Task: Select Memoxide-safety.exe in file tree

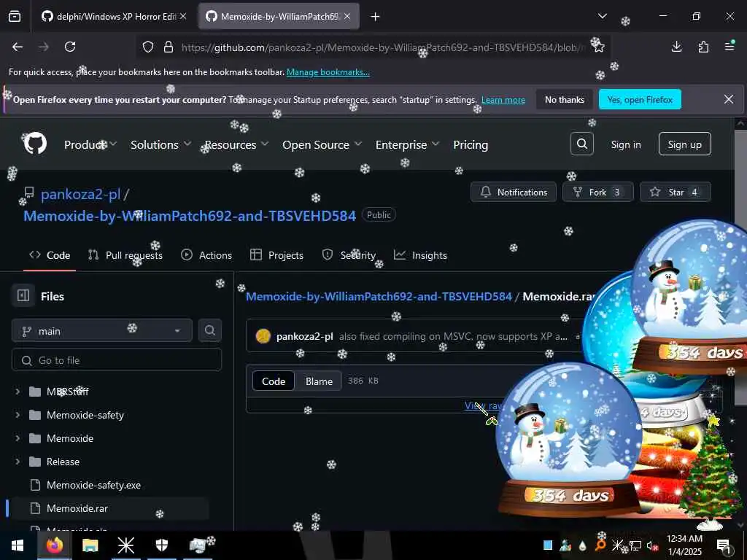Action: (93, 485)
